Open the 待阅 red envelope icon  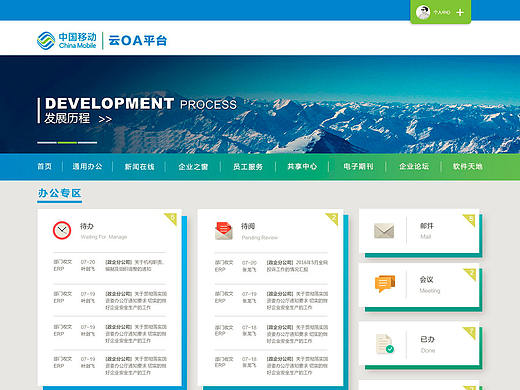pos(224,231)
